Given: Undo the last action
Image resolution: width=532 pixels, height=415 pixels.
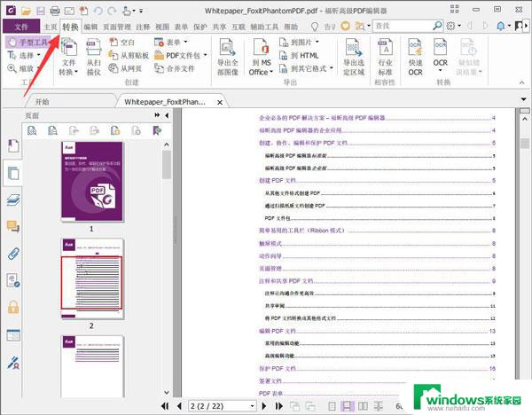Looking at the screenshot, I should [x=98, y=11].
